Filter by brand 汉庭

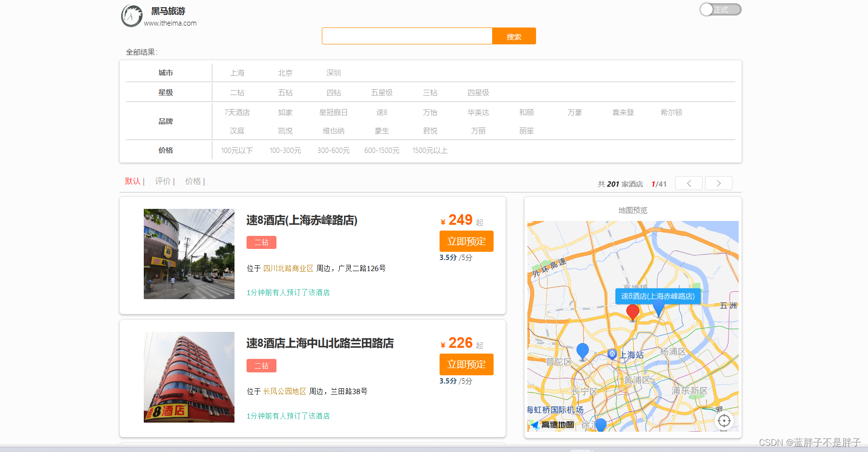(237, 131)
